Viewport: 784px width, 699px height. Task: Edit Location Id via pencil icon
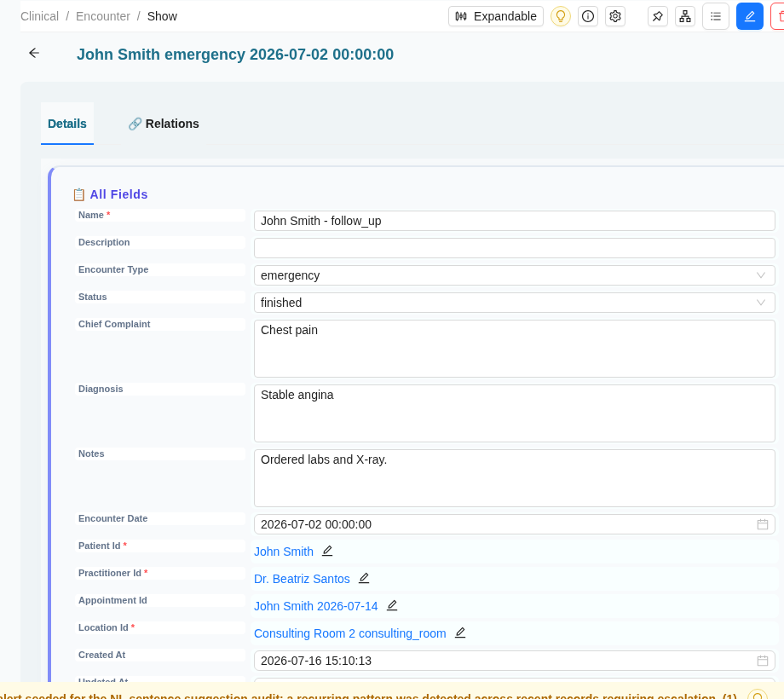point(460,633)
